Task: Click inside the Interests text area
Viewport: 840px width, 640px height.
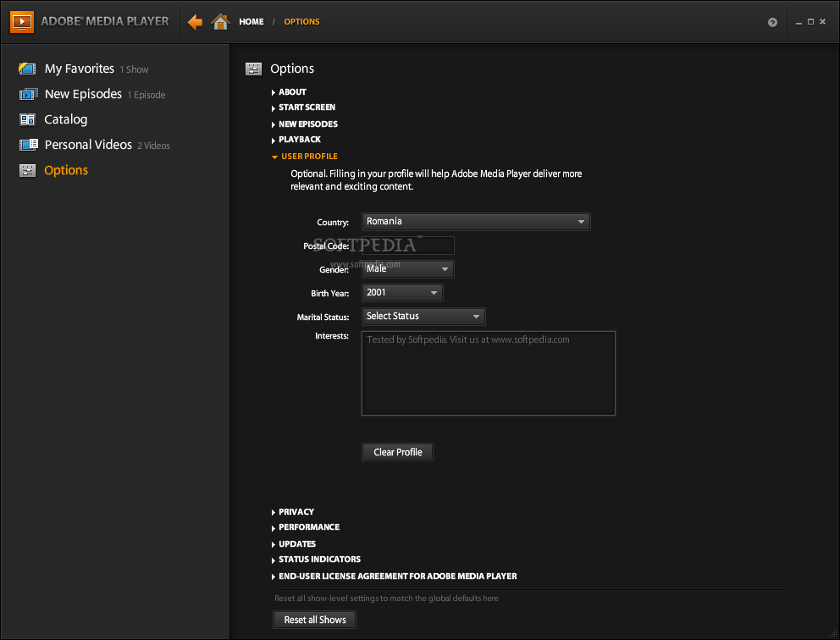Action: [x=489, y=373]
